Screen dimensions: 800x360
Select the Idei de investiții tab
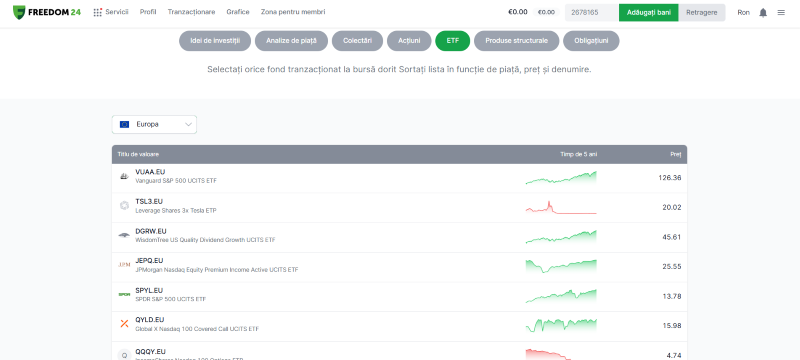tap(215, 41)
